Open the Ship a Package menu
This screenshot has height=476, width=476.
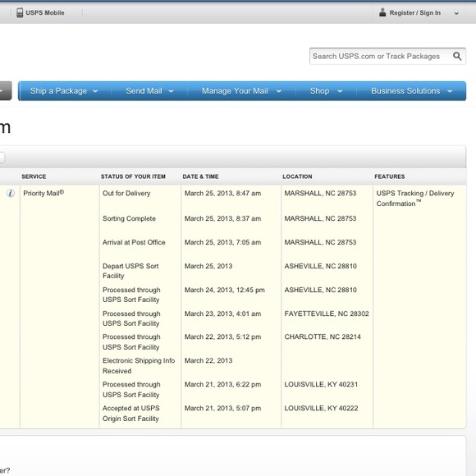pyautogui.click(x=58, y=91)
